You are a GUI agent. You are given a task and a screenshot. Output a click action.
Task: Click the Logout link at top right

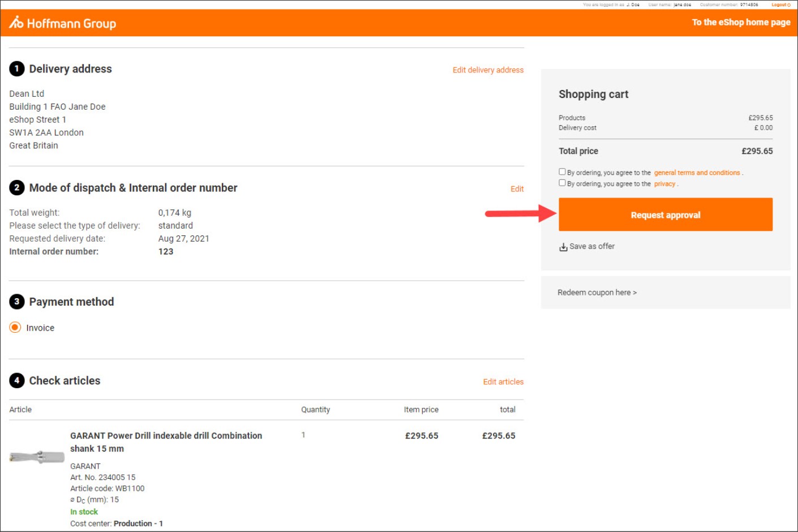pyautogui.click(x=780, y=5)
